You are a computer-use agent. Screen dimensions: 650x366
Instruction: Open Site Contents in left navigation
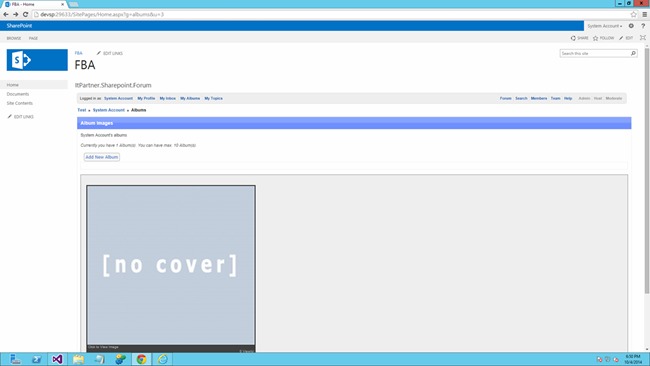click(x=19, y=103)
